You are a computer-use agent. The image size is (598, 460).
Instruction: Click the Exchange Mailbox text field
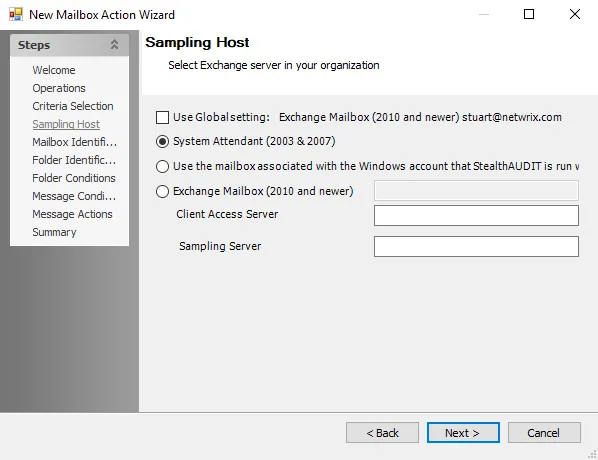(476, 191)
